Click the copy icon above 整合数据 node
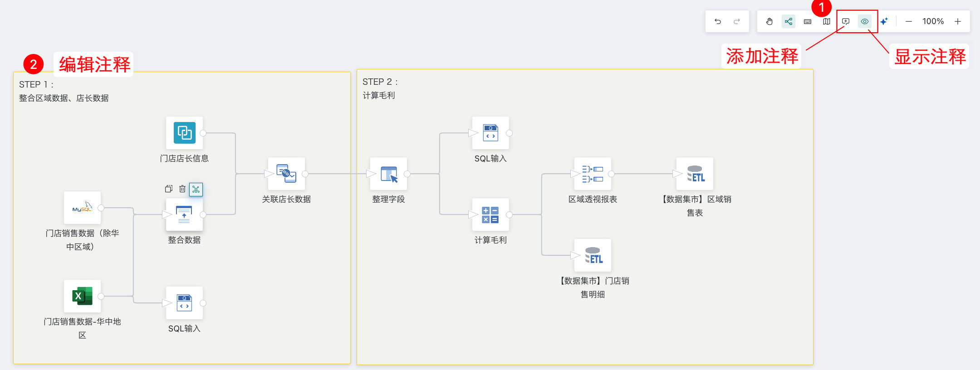Image resolution: width=980 pixels, height=370 pixels. [169, 189]
